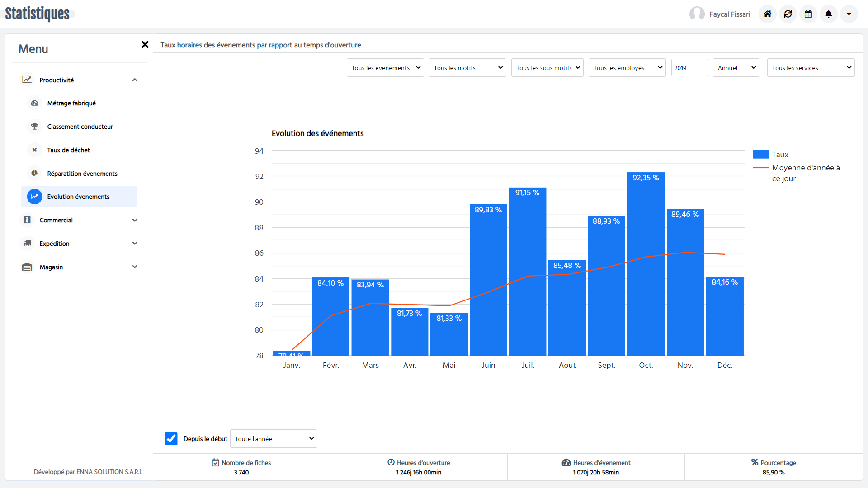
Task: Uncheck the Depuis le début checkbox
Action: tap(171, 439)
